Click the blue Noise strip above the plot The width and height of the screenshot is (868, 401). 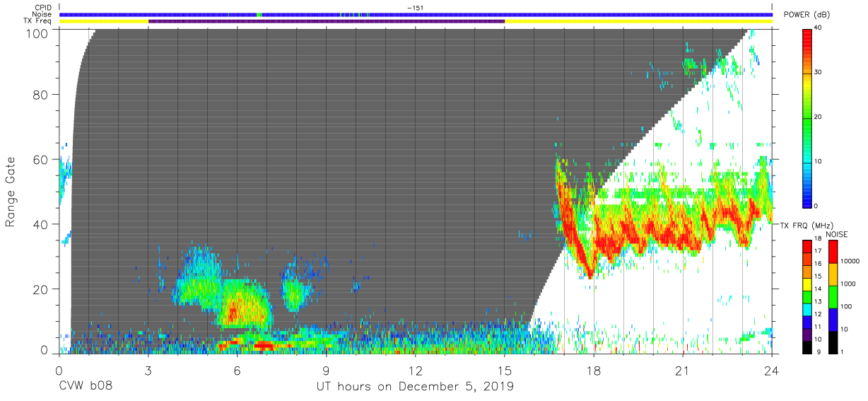click(416, 14)
